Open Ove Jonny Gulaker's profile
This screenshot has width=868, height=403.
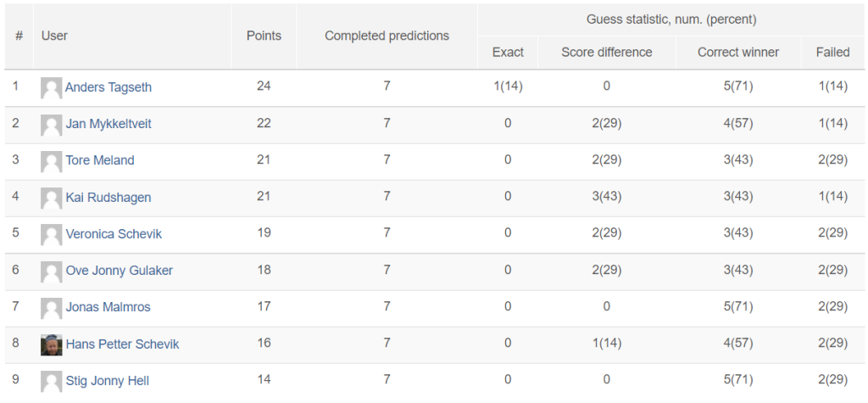pos(119,271)
